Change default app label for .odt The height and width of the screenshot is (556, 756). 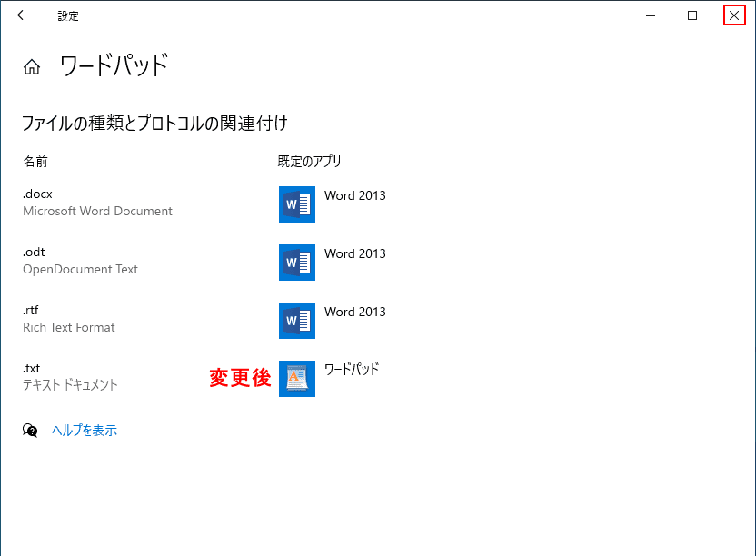(355, 253)
